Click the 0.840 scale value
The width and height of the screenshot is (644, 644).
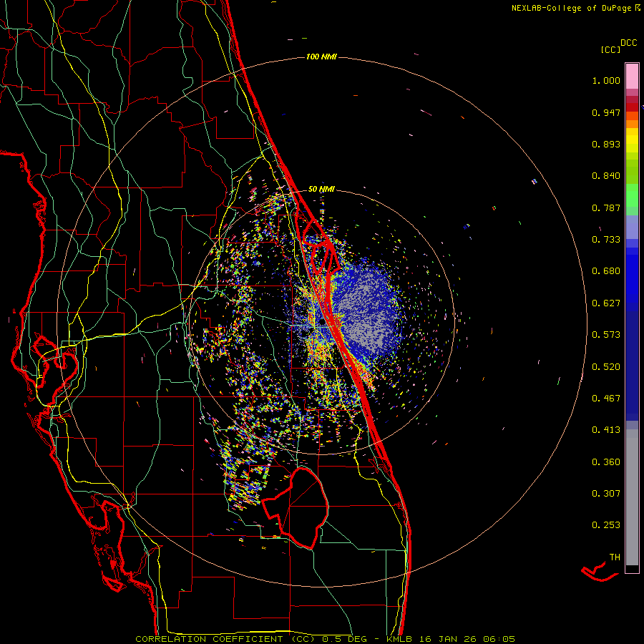606,176
